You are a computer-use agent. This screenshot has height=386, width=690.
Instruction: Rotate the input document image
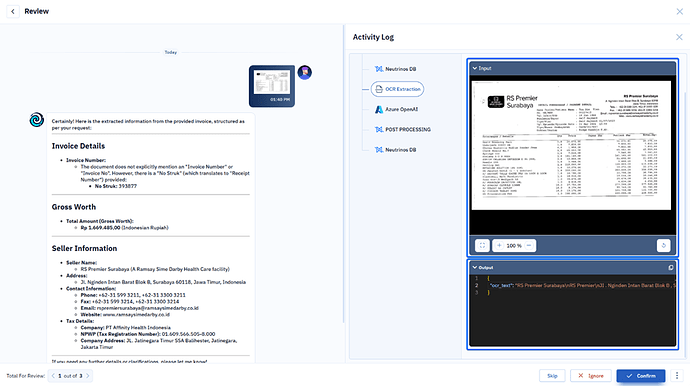click(x=664, y=246)
